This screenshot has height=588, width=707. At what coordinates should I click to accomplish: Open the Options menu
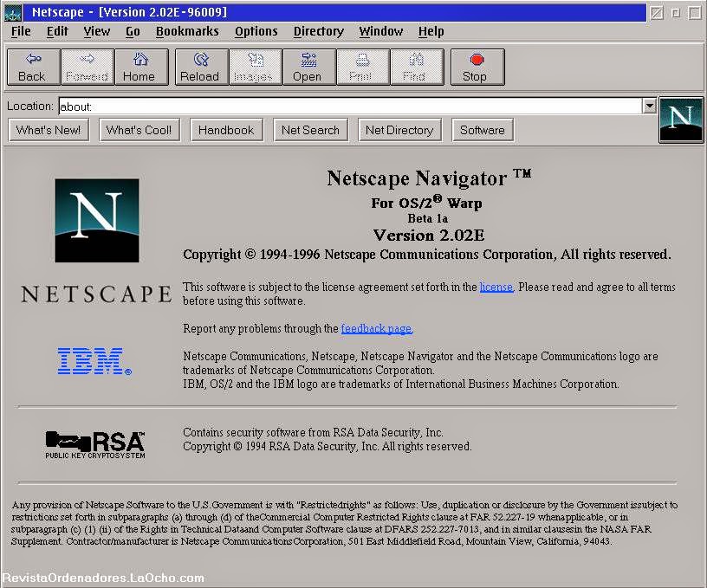click(x=256, y=31)
